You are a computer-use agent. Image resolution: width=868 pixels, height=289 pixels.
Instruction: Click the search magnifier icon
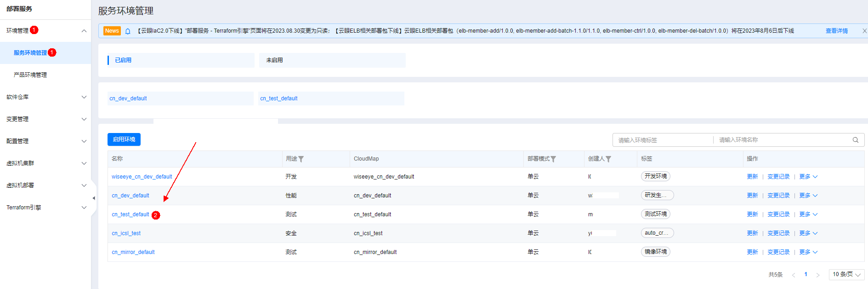pyautogui.click(x=855, y=140)
